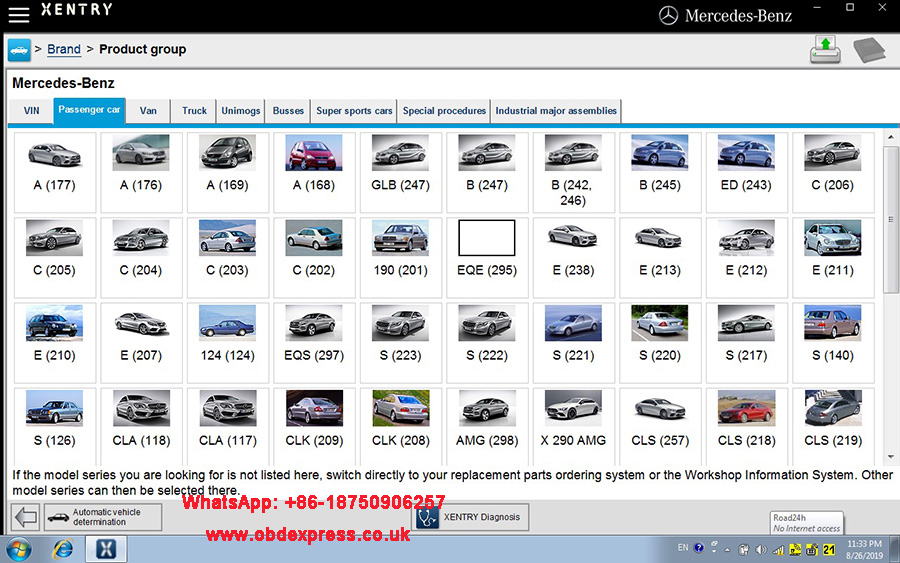Screen dimensions: 900x563
Task: Open the XENTRY Diagnosis button
Action: (x=471, y=517)
